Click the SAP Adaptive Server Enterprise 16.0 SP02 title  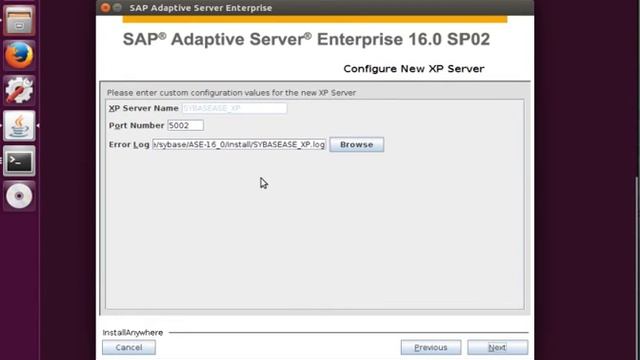point(306,40)
